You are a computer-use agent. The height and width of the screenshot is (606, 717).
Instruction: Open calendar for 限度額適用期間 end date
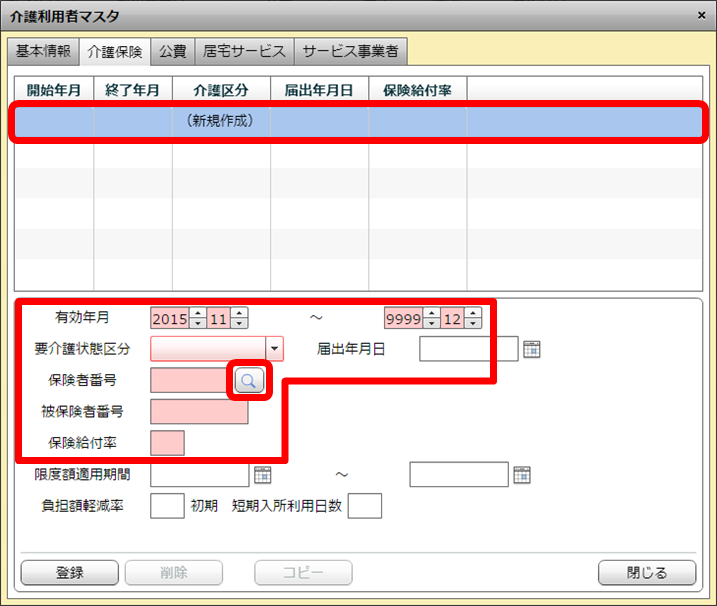click(522, 475)
